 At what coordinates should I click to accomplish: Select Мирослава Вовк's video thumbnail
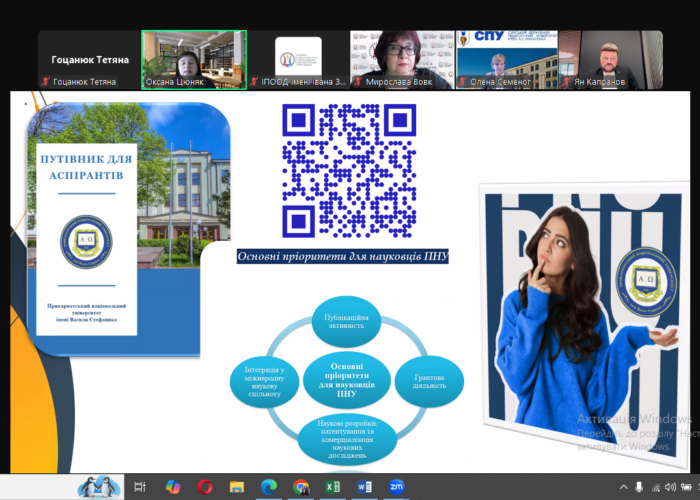402,59
